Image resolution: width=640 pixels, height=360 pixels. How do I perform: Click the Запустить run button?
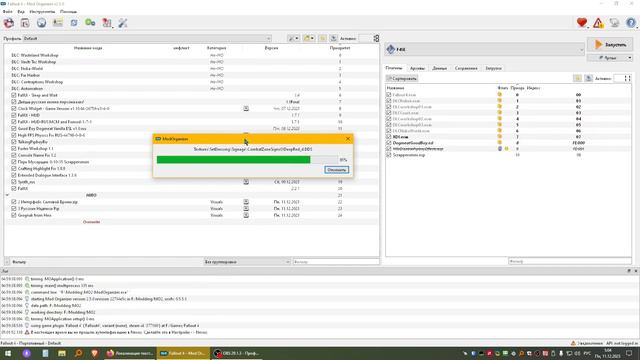[x=610, y=44]
